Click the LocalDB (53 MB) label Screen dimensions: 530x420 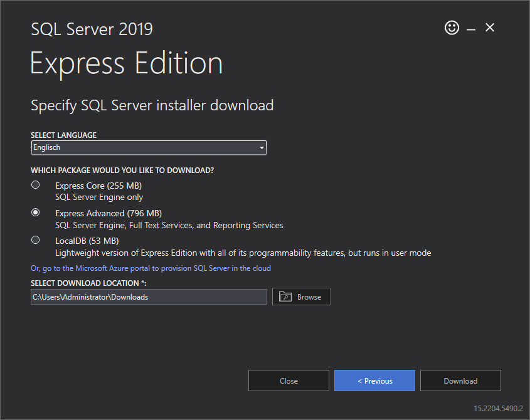point(87,241)
